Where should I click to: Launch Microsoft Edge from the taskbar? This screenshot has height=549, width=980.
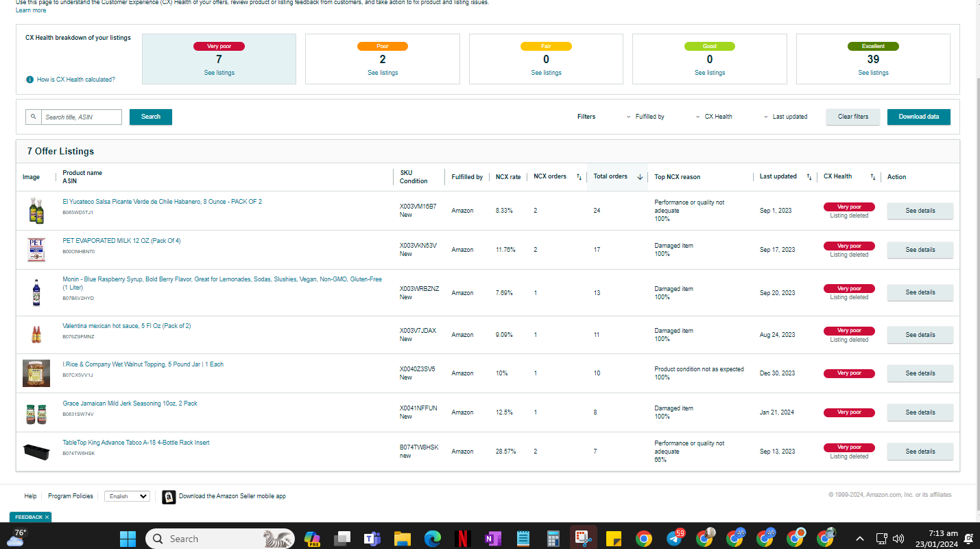[x=432, y=539]
